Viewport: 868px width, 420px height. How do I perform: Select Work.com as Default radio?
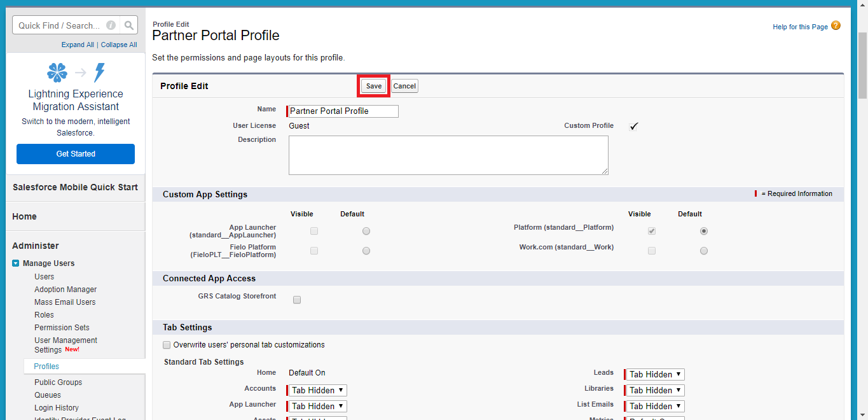click(704, 251)
